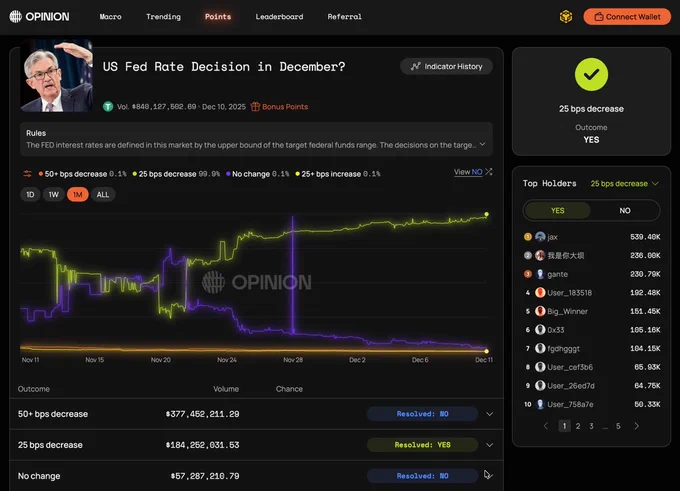Expand the Rules text chevron
This screenshot has width=680, height=491.
482,144
